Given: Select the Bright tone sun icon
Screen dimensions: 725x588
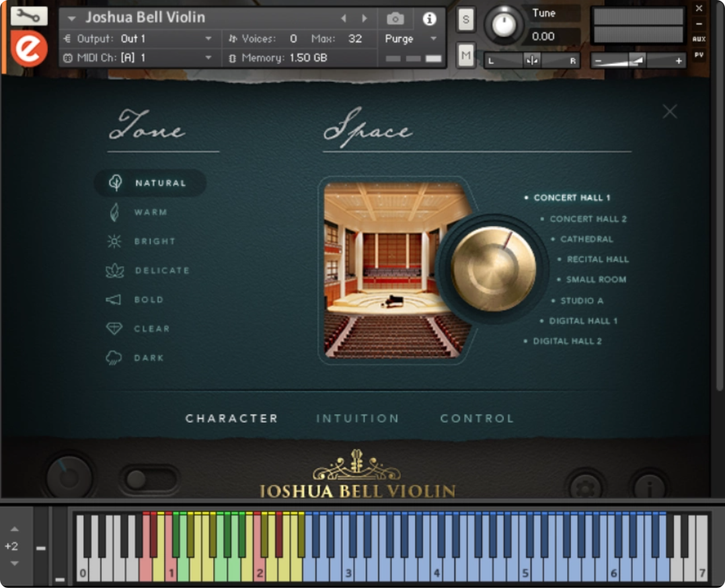Looking at the screenshot, I should [x=114, y=241].
